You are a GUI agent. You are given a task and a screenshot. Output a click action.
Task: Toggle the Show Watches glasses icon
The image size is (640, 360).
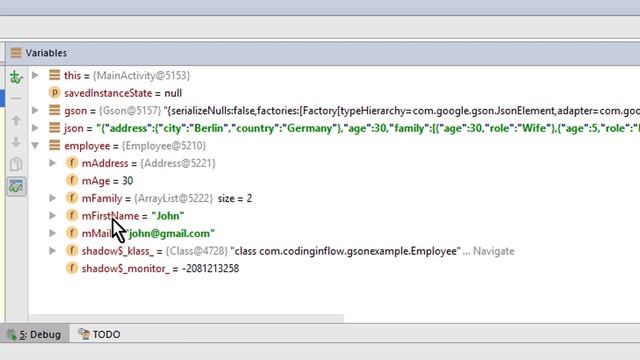(x=16, y=186)
